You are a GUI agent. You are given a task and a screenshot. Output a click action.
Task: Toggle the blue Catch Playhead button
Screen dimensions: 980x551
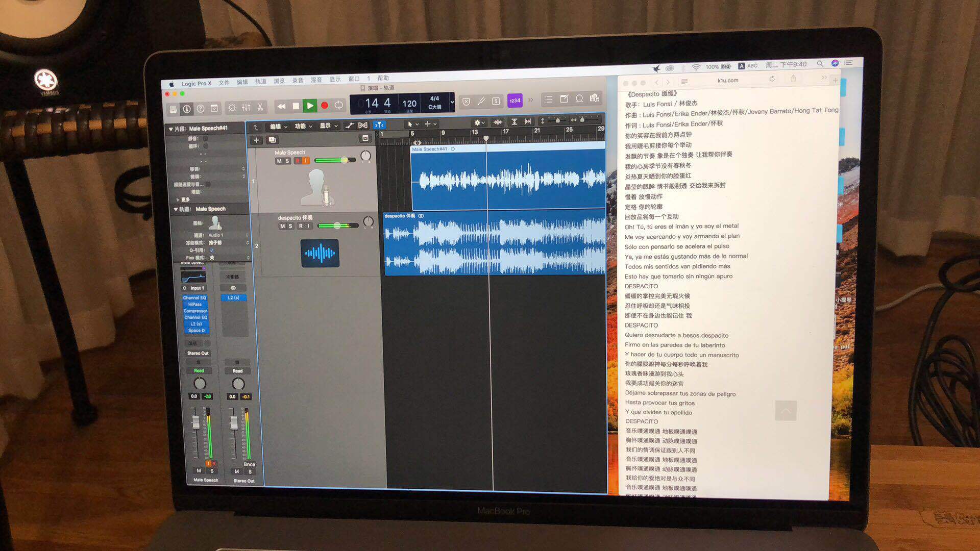(379, 124)
